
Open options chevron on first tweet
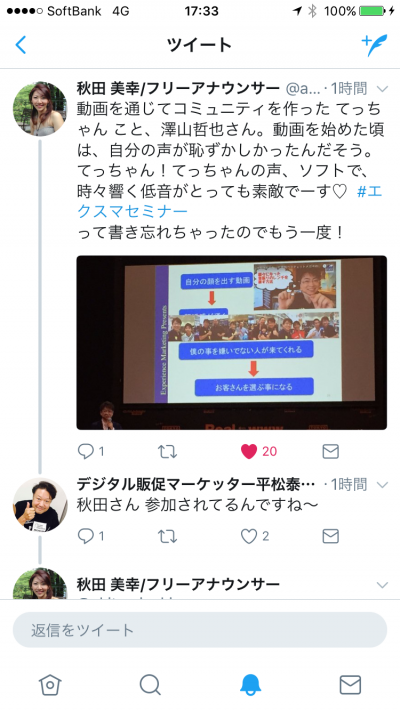click(382, 89)
